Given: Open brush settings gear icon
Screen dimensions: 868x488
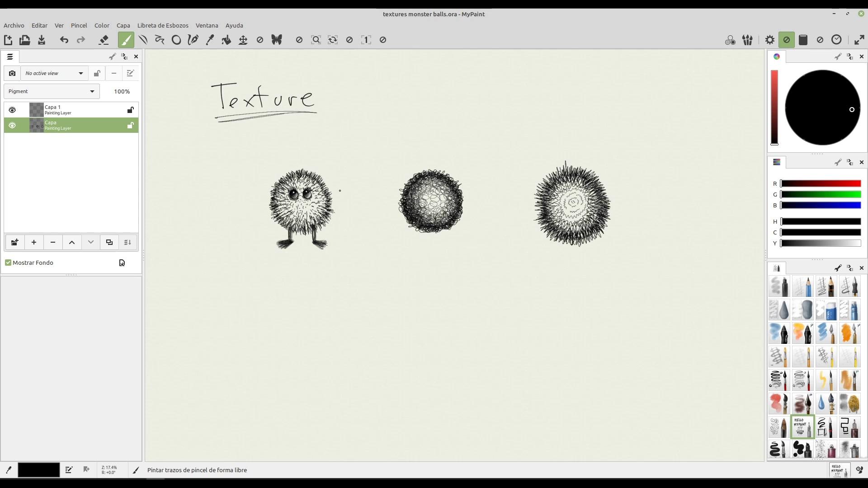Looking at the screenshot, I should [770, 40].
